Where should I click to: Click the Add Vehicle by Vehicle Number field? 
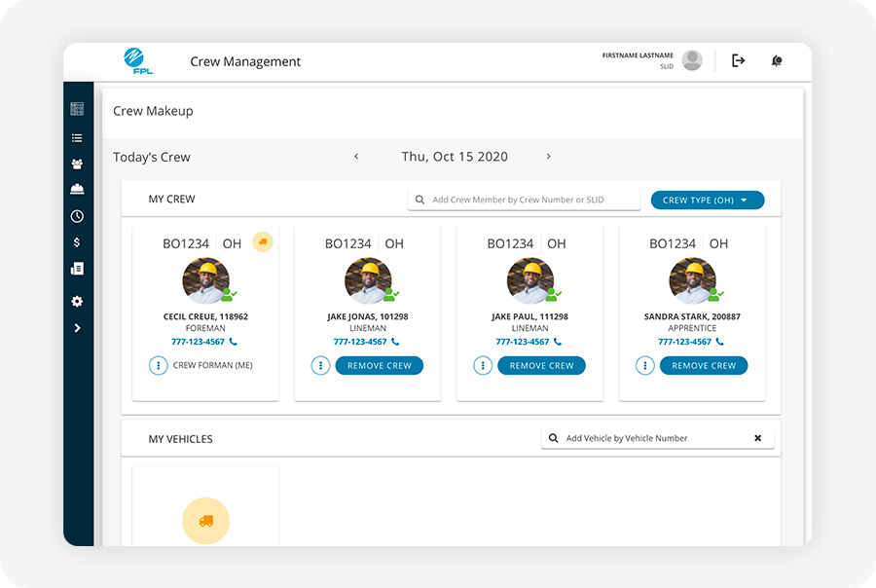coord(658,438)
